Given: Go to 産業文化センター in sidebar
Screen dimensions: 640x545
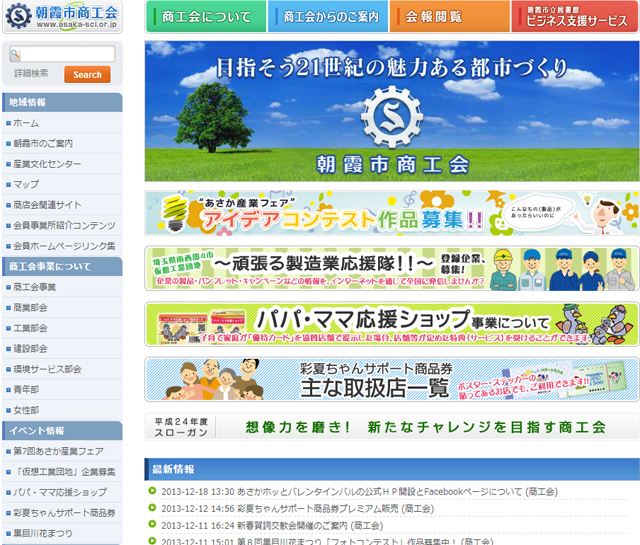Looking at the screenshot, I should [x=47, y=163].
